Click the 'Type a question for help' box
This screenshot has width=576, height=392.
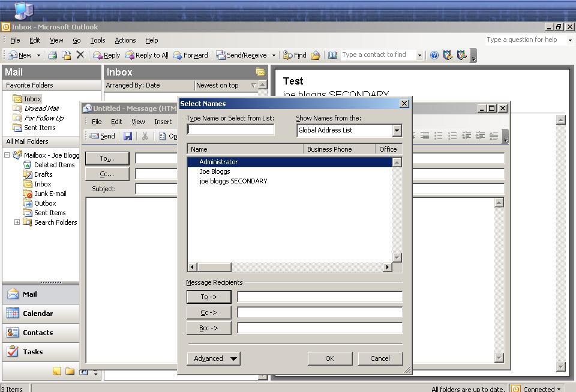(x=526, y=40)
